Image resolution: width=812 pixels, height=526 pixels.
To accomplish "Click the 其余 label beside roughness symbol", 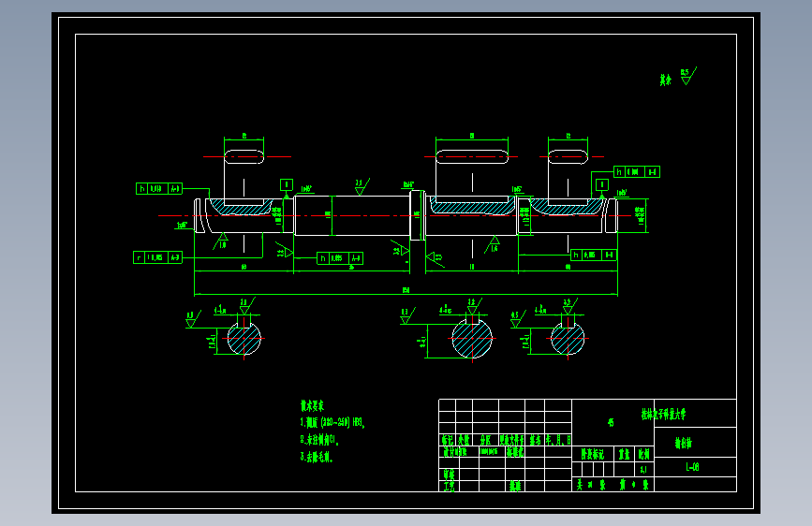I will point(666,80).
